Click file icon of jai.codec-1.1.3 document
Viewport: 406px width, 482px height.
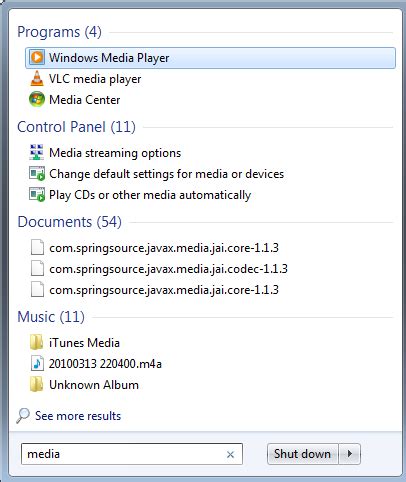pos(37,269)
